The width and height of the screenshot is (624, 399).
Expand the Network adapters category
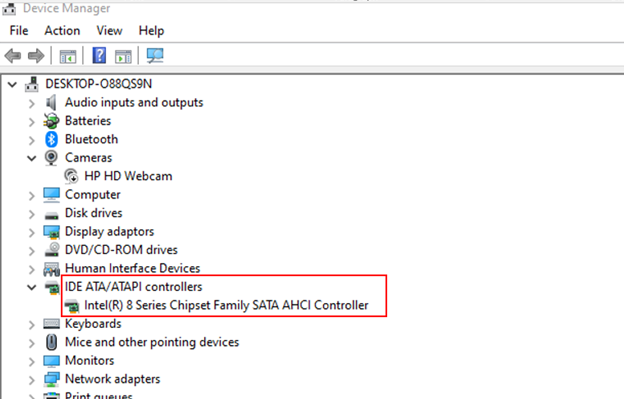[x=31, y=380]
